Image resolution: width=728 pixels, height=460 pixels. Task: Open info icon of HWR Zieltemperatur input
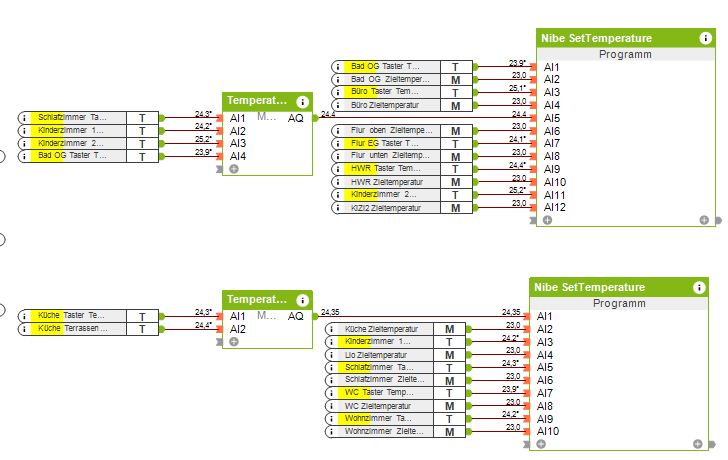(338, 182)
